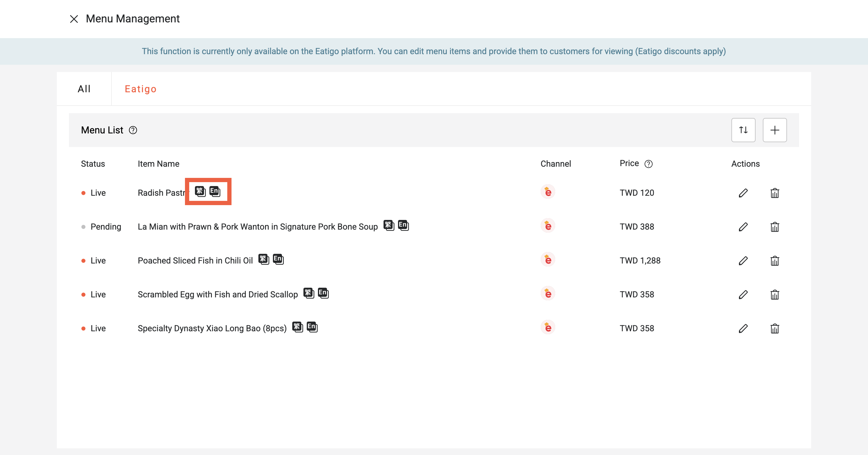Viewport: 868px width, 455px height.
Task: Click Traditional Chinese icon for Xiao Long Bao
Action: [297, 327]
